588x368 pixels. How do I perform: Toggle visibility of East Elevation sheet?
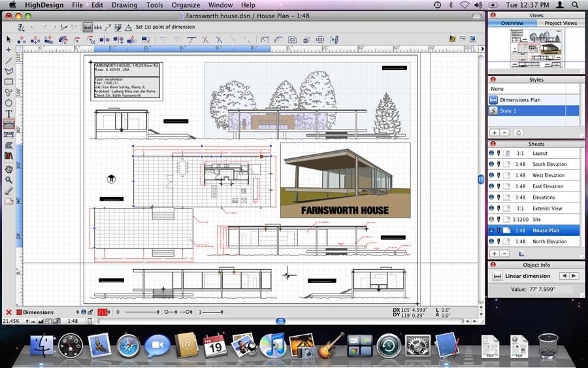click(491, 186)
